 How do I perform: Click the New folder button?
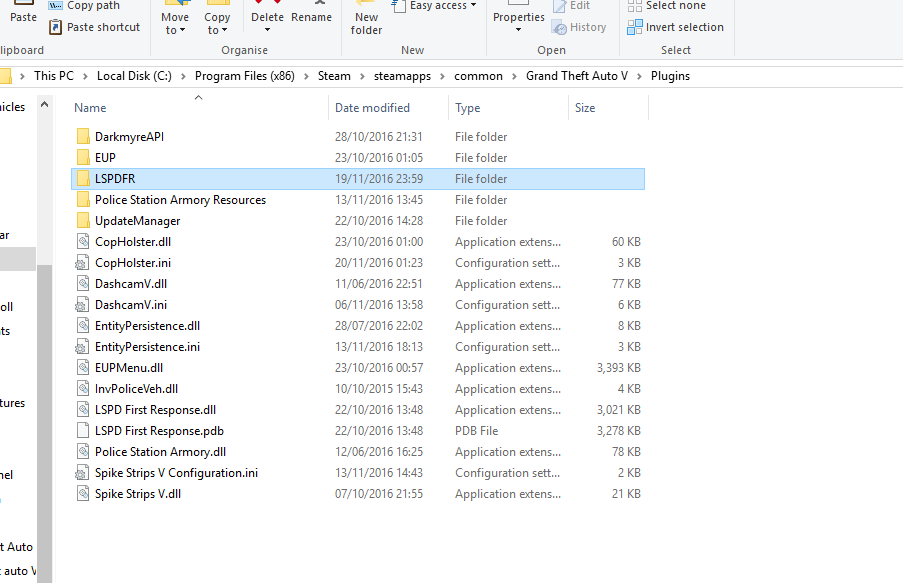click(x=366, y=19)
